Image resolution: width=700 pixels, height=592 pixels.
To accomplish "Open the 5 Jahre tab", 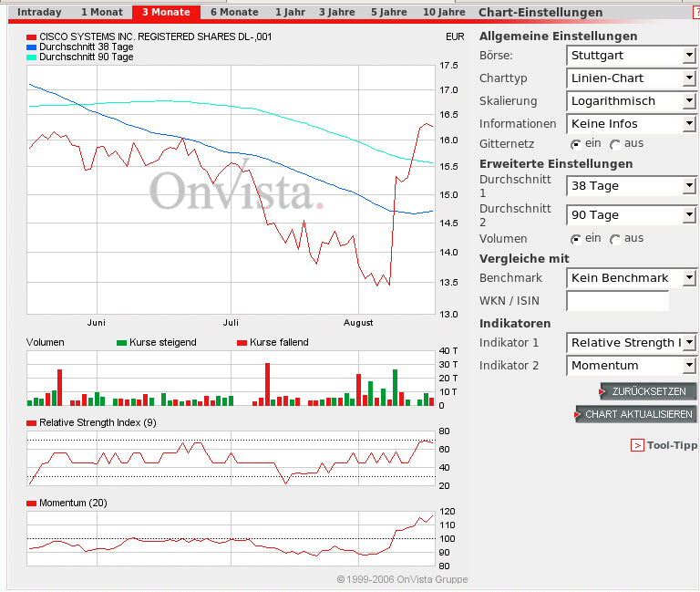I will pos(389,12).
